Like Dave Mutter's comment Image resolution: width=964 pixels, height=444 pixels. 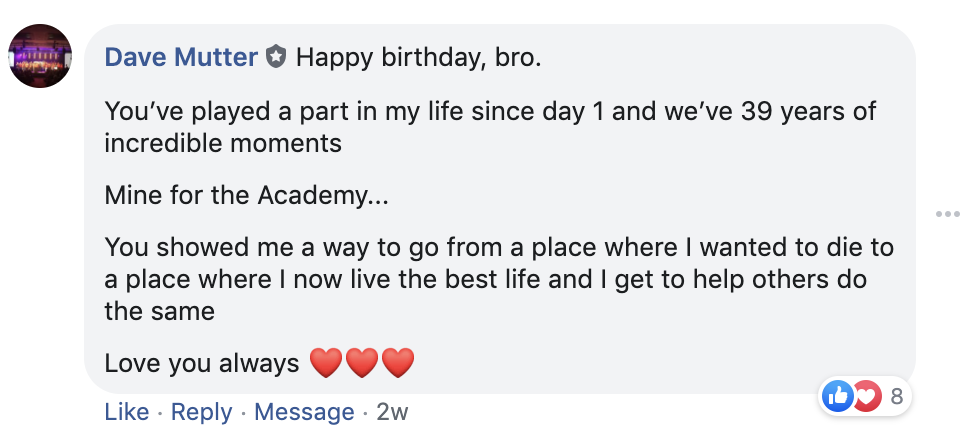coord(126,412)
